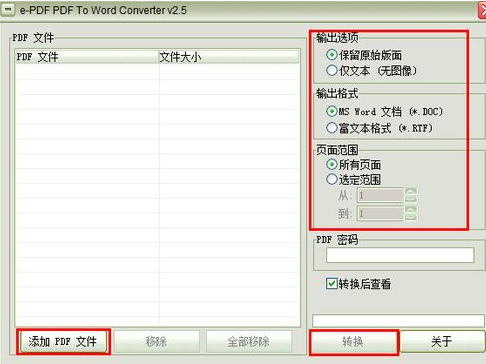Click the 移除 button
Image resolution: width=486 pixels, height=364 pixels.
tap(156, 341)
